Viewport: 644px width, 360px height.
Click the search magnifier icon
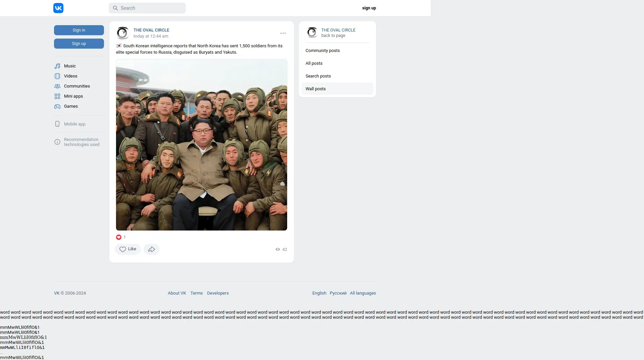click(x=115, y=8)
